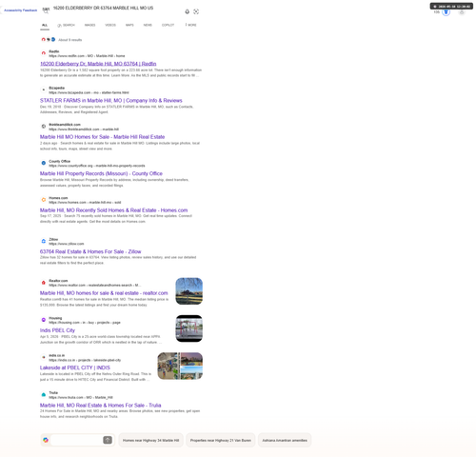The width and height of the screenshot is (476, 457).
Task: Expand the MORE tabs menu
Action: tap(191, 25)
